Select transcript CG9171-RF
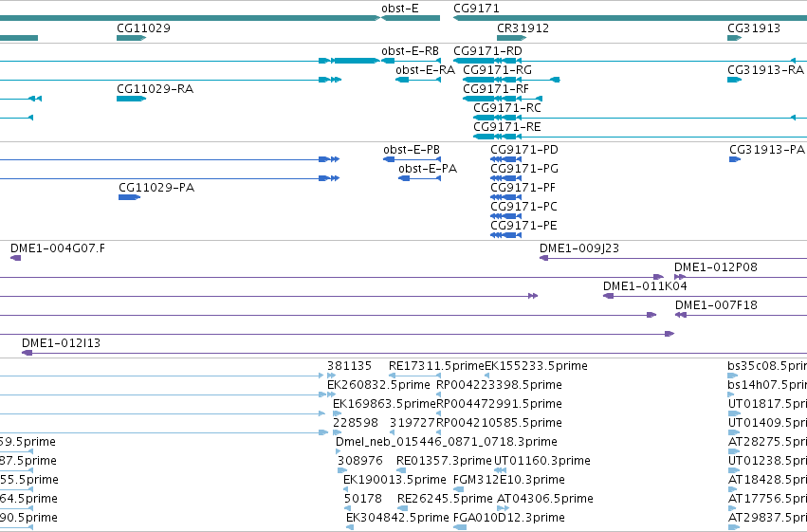This screenshot has height=532, width=807. (503, 99)
